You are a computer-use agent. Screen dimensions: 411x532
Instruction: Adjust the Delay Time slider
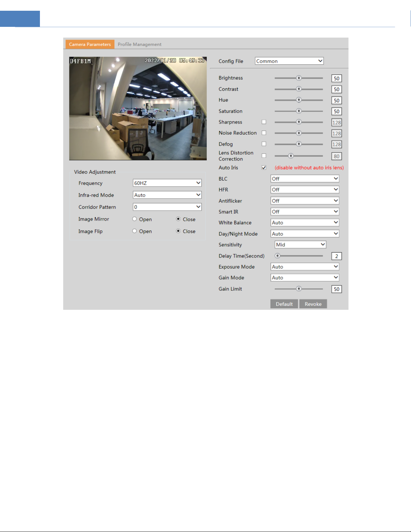(x=299, y=256)
